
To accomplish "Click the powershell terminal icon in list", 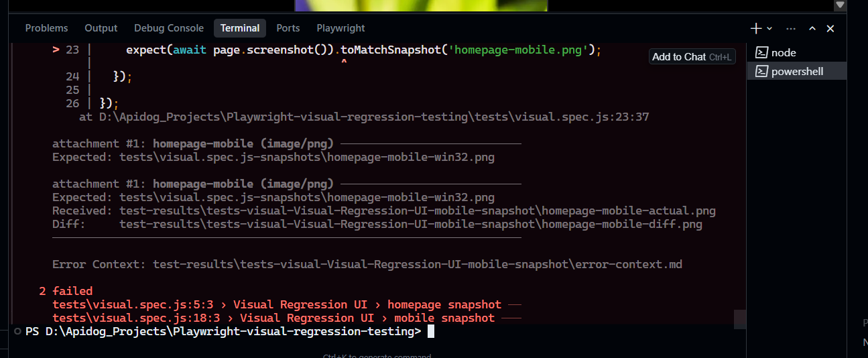I will pyautogui.click(x=761, y=71).
